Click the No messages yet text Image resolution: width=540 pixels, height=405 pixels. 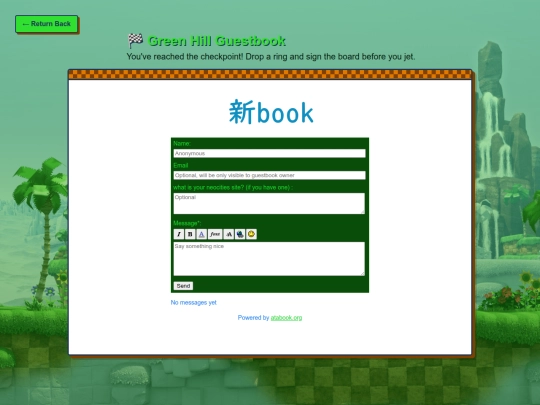194,302
